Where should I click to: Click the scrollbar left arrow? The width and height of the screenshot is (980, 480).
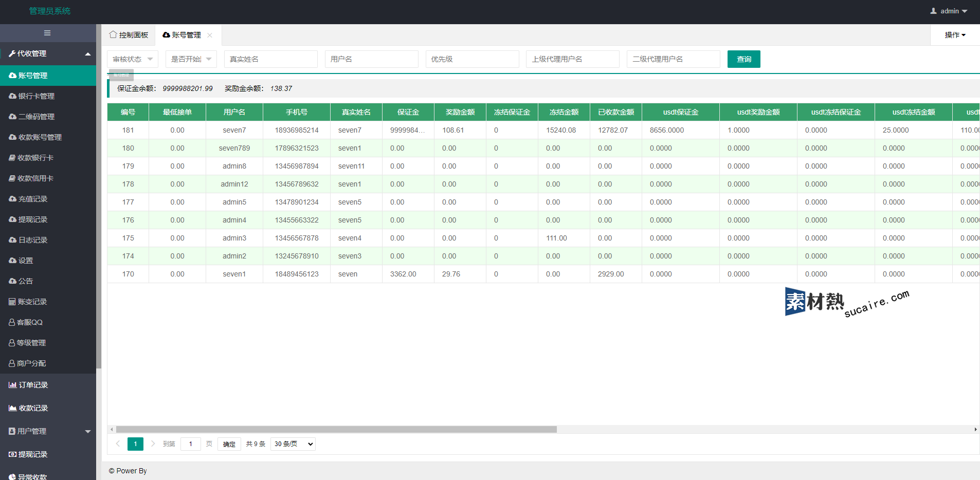coord(112,429)
